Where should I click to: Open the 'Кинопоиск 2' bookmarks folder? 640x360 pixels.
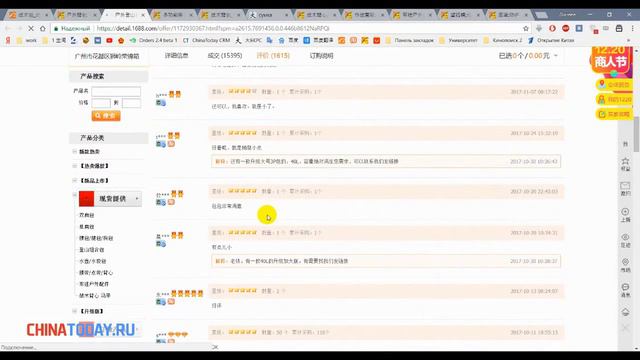pyautogui.click(x=503, y=40)
